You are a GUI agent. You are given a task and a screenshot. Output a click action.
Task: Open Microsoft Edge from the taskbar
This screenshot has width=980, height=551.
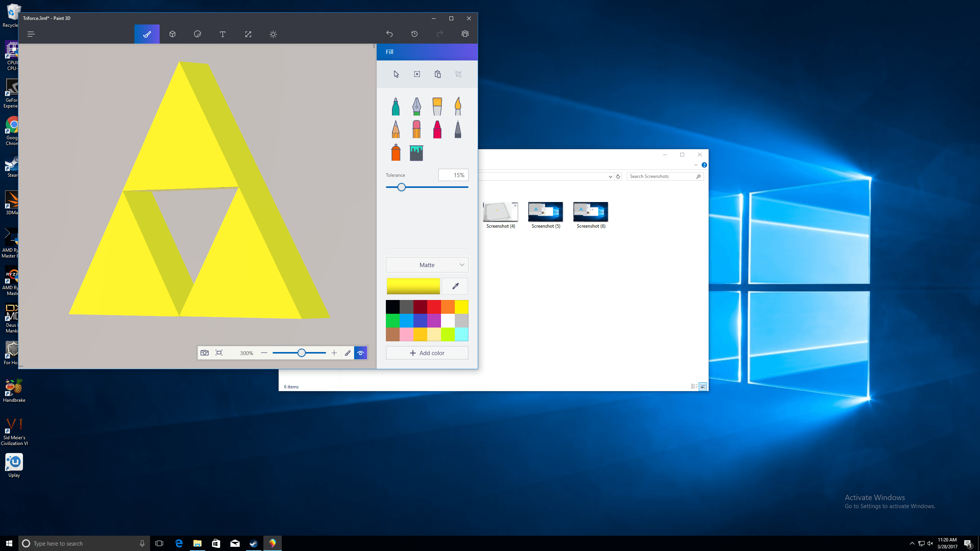coord(179,543)
